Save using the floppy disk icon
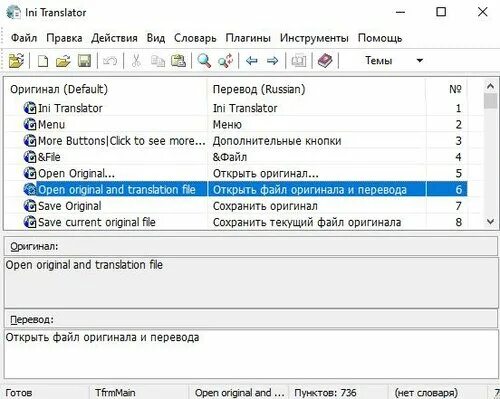 point(84,61)
